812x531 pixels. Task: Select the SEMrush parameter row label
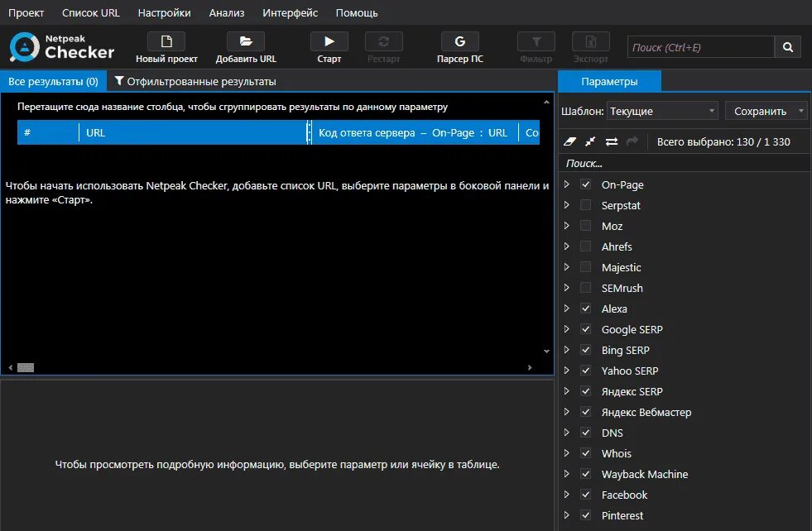[x=622, y=289]
